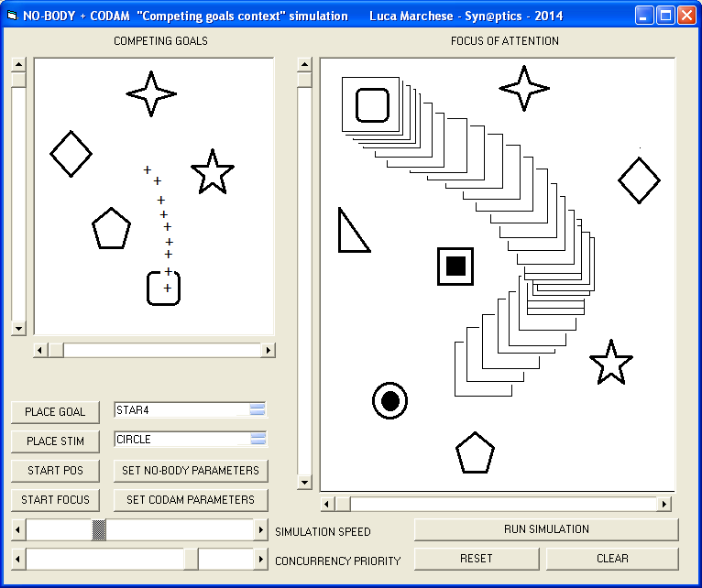The image size is (702, 588).
Task: Click the pentagon in Focus of Attention
Action: 475,452
